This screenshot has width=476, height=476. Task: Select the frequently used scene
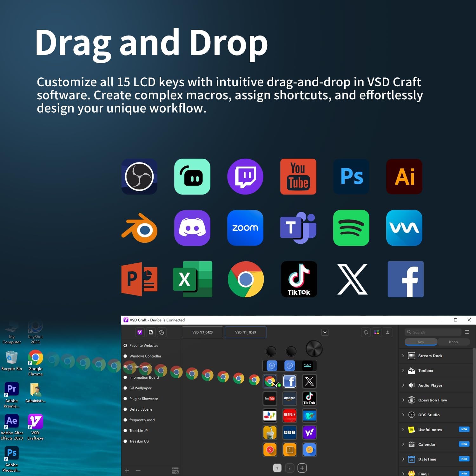click(142, 420)
